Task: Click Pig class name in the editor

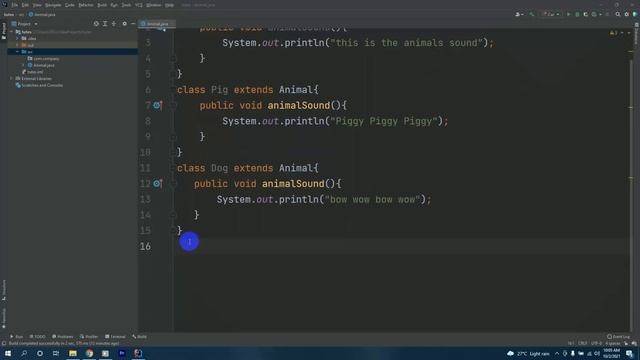Action: pos(219,90)
